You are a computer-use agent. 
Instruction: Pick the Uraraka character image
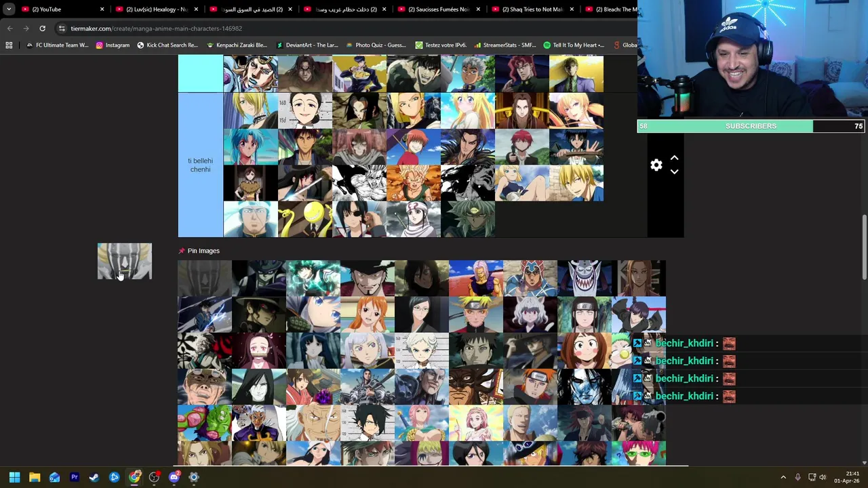[x=585, y=351]
